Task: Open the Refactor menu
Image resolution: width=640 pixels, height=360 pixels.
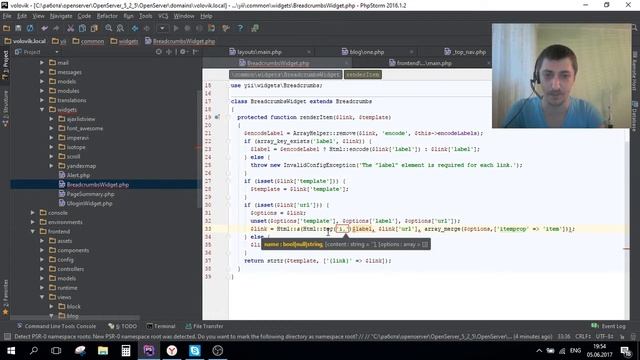Action: [x=107, y=16]
